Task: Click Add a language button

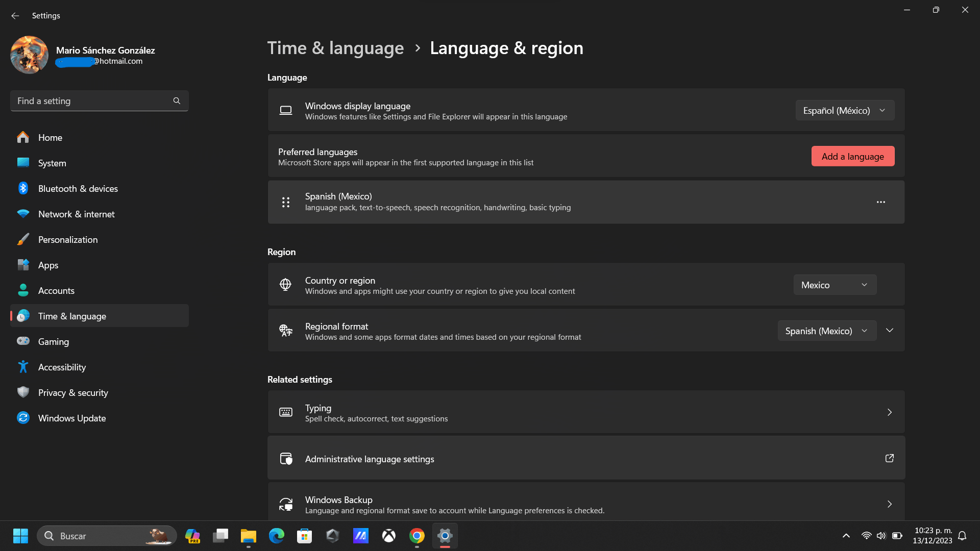Action: tap(853, 156)
